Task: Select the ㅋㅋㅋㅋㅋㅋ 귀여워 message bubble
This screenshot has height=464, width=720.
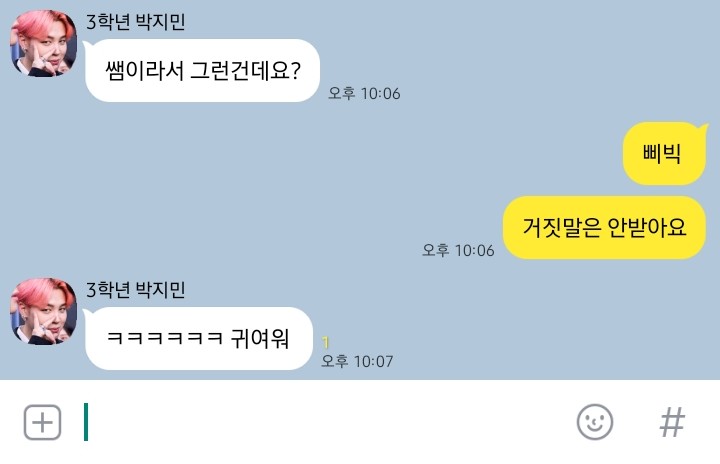Action: [198, 339]
